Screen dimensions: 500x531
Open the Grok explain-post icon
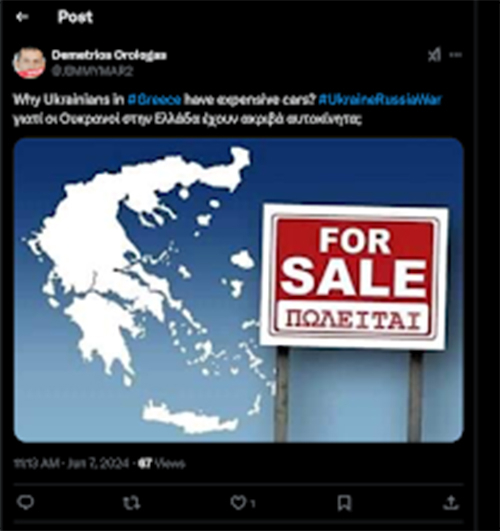(x=434, y=55)
